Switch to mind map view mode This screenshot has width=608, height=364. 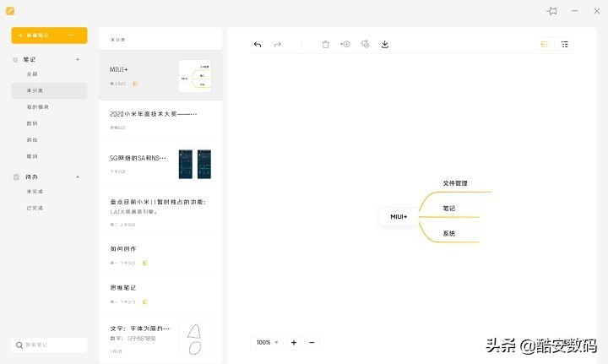[545, 44]
